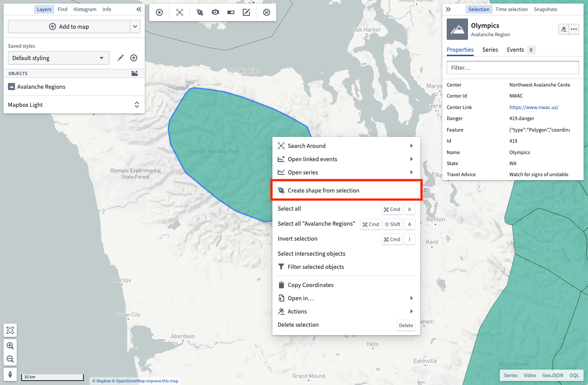Screen dimensions: 588x385
Task: Expand Open linked events submenu
Action: 346,159
